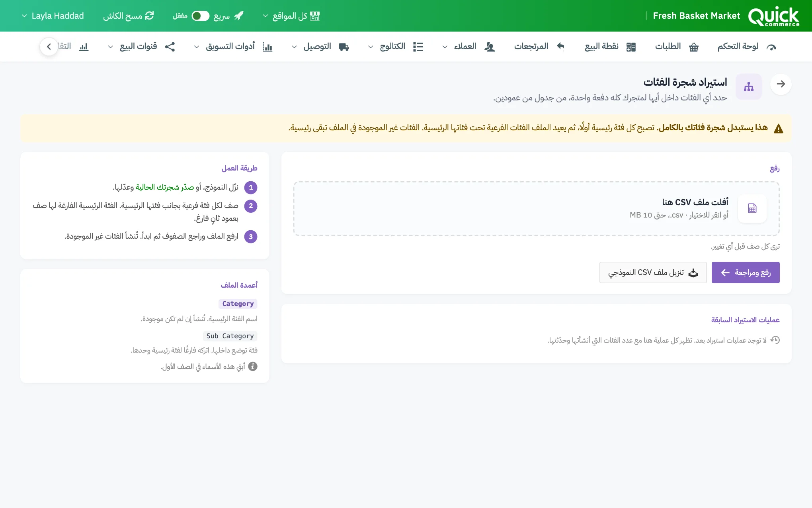Viewport: 812px width, 508px height.
Task: Click the customers person icon
Action: click(490, 47)
